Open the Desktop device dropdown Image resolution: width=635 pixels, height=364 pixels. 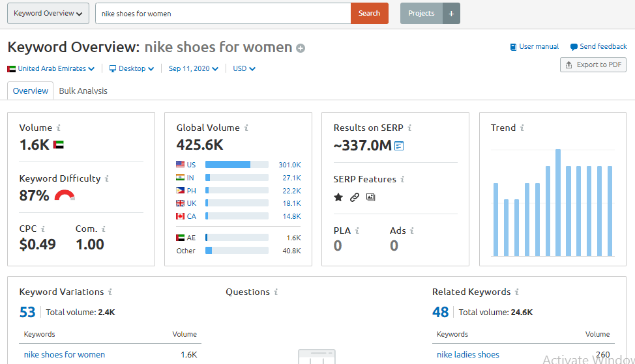[131, 68]
